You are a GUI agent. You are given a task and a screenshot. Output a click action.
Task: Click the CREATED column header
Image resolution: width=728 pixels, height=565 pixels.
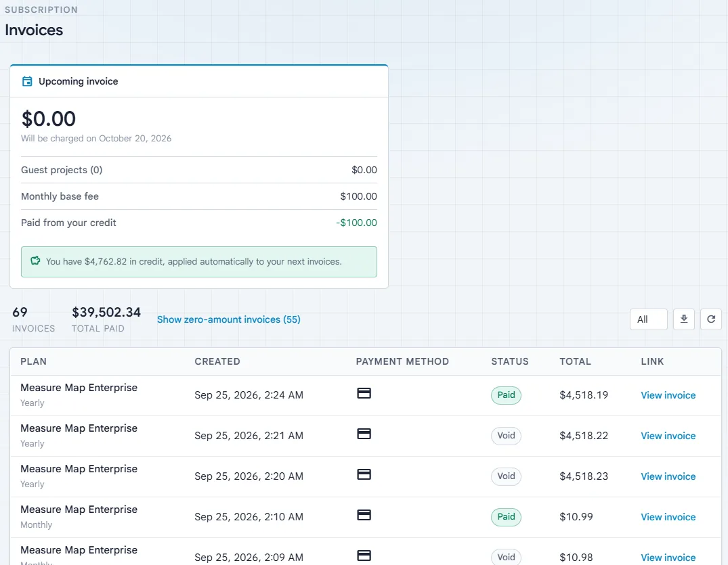coord(217,361)
